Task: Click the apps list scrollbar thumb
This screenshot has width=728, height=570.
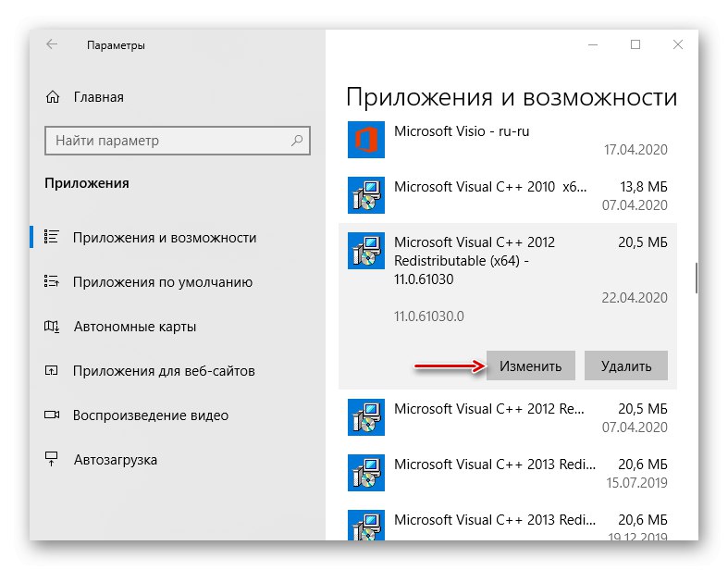Action: pyautogui.click(x=697, y=278)
